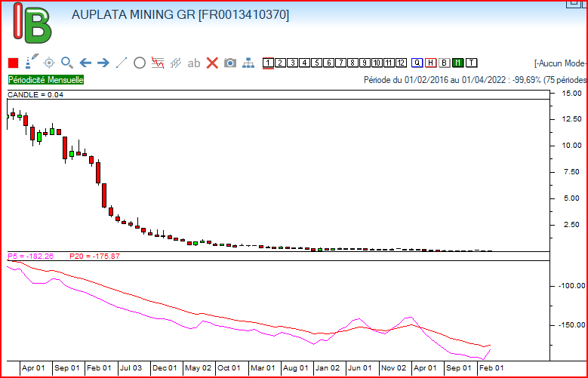The height and width of the screenshot is (378, 588).
Task: Click the 12.50 price axis label
Action: coord(572,119)
